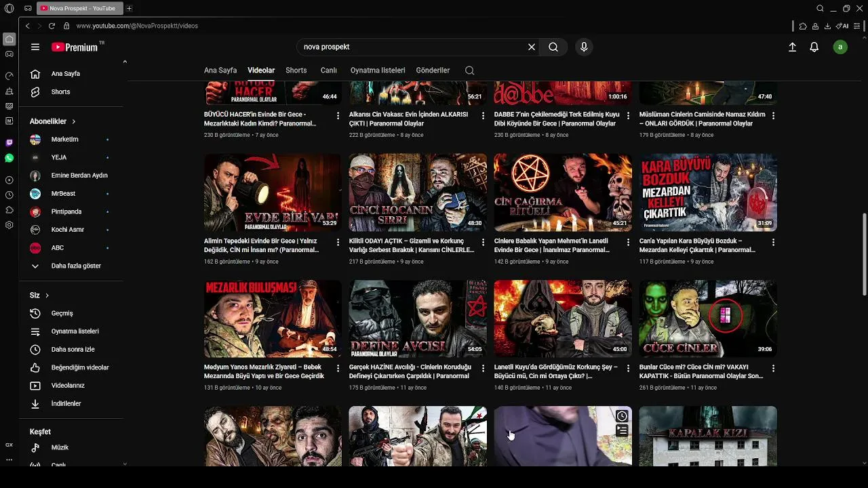Image resolution: width=868 pixels, height=488 pixels.
Task: Search within channel using magnifier icon
Action: (469, 70)
